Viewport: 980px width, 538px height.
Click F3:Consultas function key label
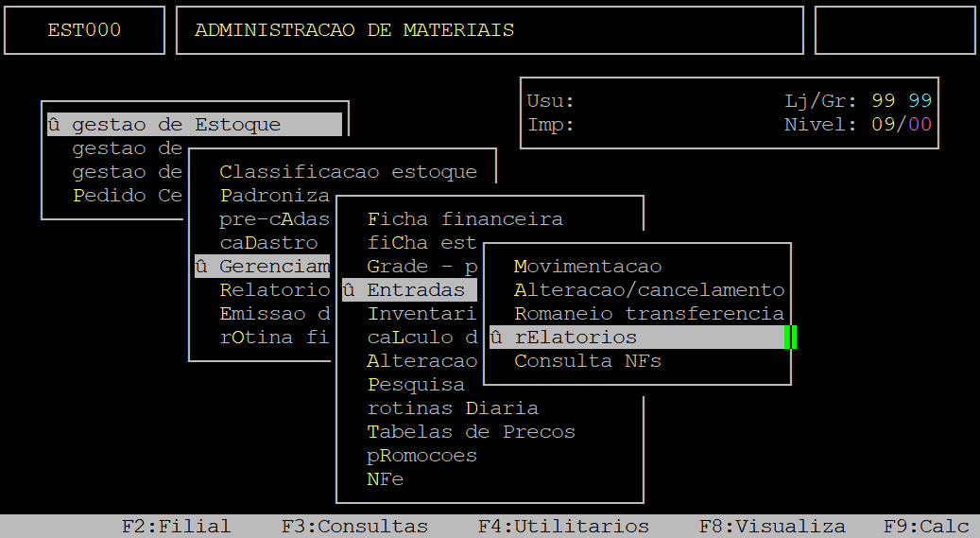pos(354,527)
